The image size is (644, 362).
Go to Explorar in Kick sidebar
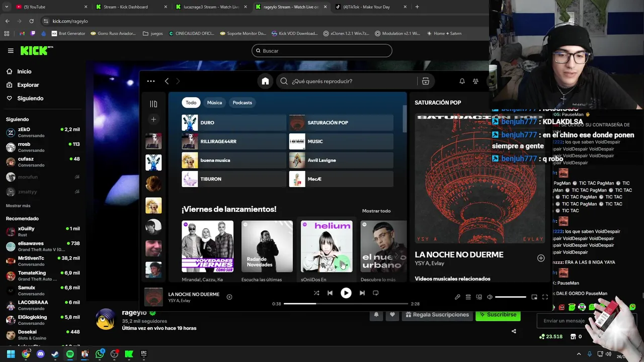pyautogui.click(x=28, y=85)
